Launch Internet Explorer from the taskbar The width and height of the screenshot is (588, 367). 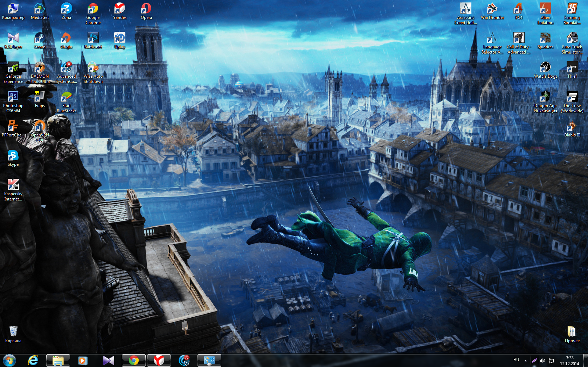point(33,360)
